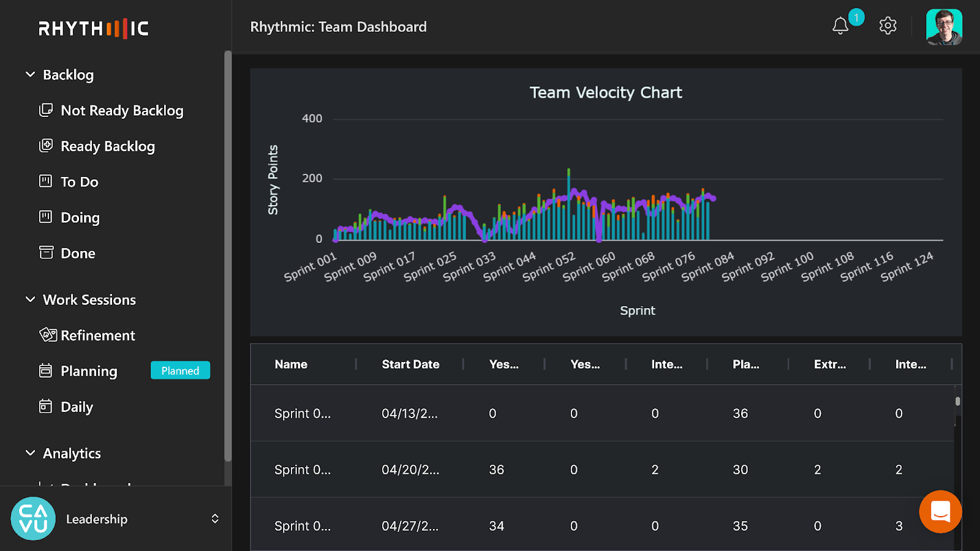Click the Planned status badge

180,370
